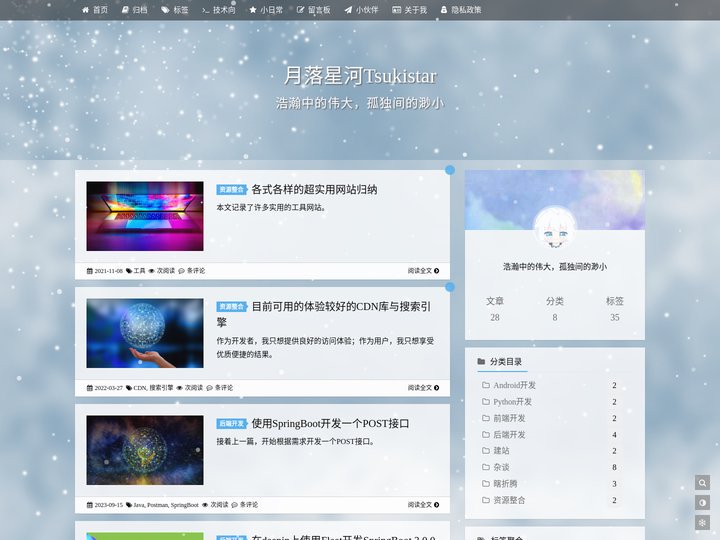Open article 各式各样的超实用网站归纳
Image resolution: width=720 pixels, height=540 pixels.
(x=315, y=189)
